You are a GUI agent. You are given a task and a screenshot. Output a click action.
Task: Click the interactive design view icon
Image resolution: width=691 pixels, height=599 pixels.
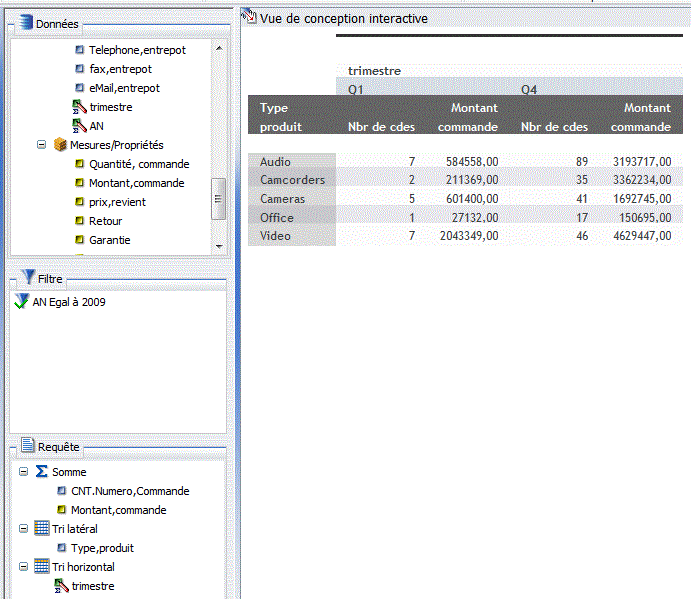(x=248, y=18)
